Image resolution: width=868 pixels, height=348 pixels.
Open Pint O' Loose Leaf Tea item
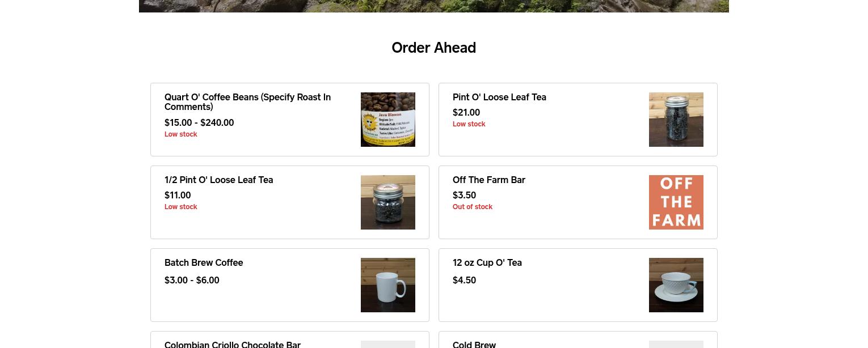[499, 97]
